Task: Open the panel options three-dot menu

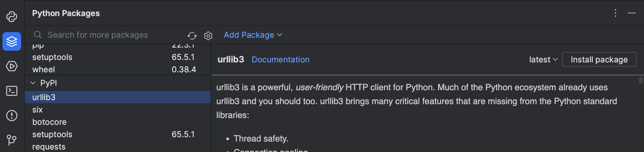Action: (x=615, y=13)
